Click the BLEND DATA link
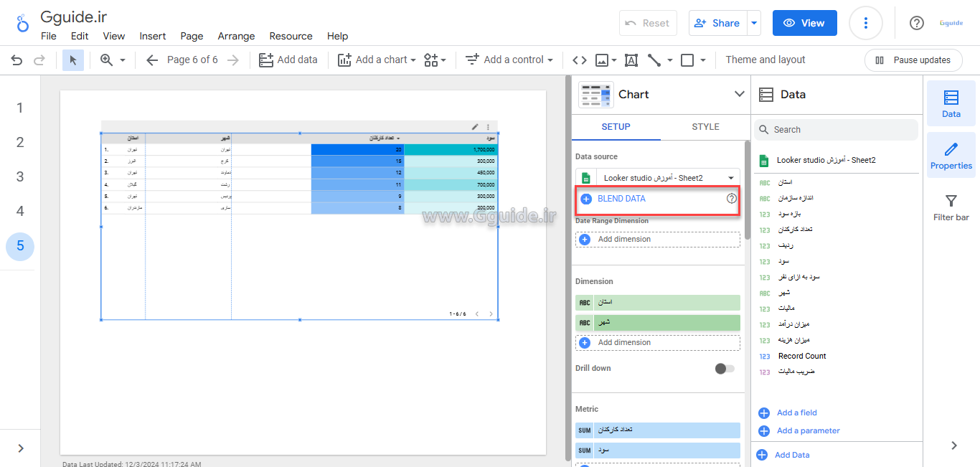The height and width of the screenshot is (467, 980). 621,199
